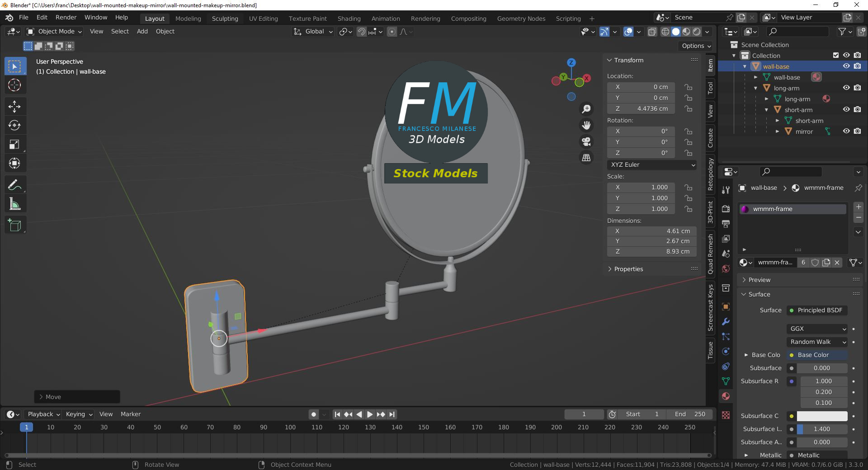Select the Move tool in toolbar
The width and height of the screenshot is (868, 470).
(x=15, y=107)
